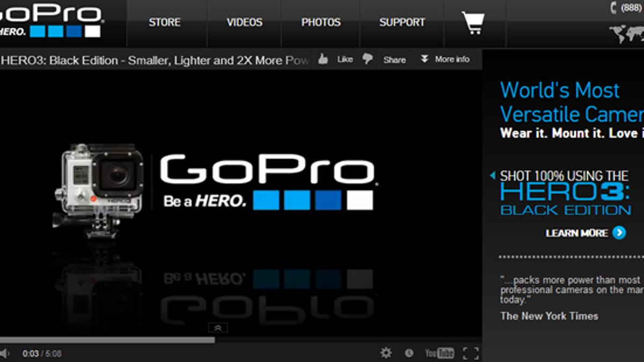Click left arrow beside Shot 100% text
Screen dimensions: 644x362
pos(493,175)
